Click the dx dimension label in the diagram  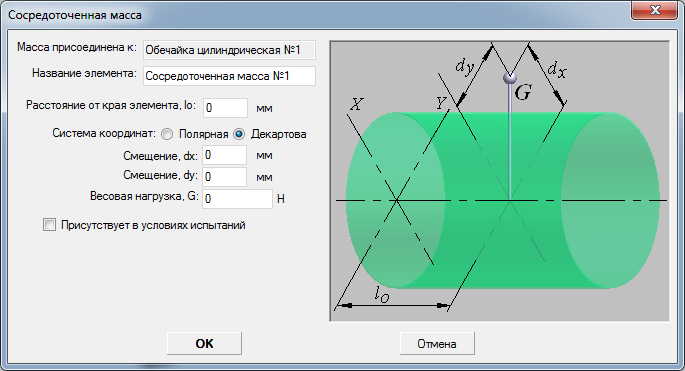(557, 69)
